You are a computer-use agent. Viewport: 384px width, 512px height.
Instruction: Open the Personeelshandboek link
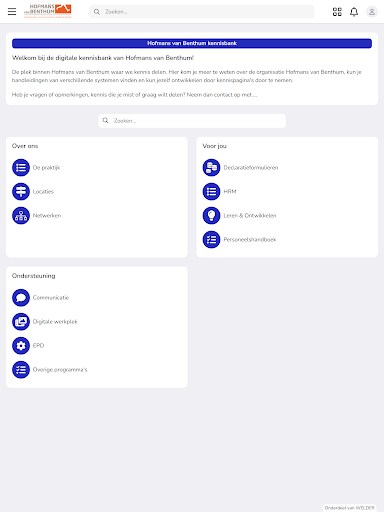pyautogui.click(x=250, y=239)
